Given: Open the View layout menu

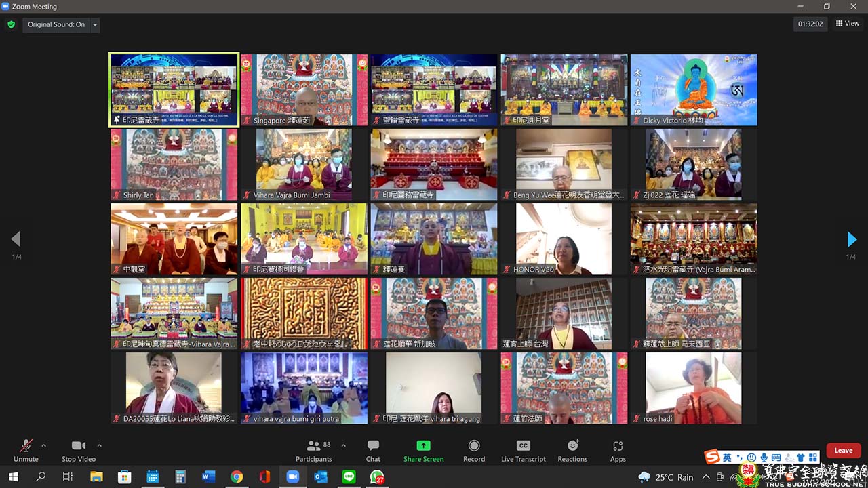Looking at the screenshot, I should [848, 24].
